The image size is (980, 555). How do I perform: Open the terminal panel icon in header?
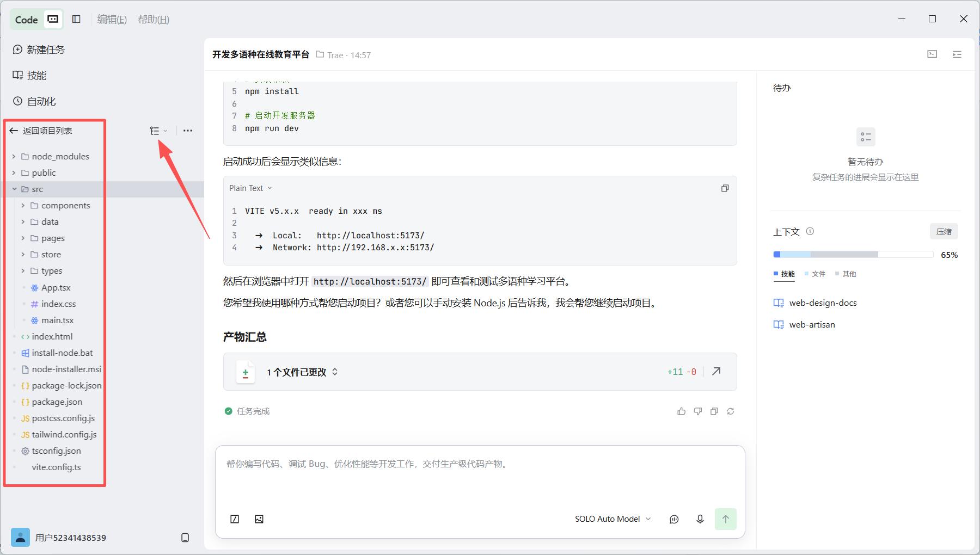[932, 54]
